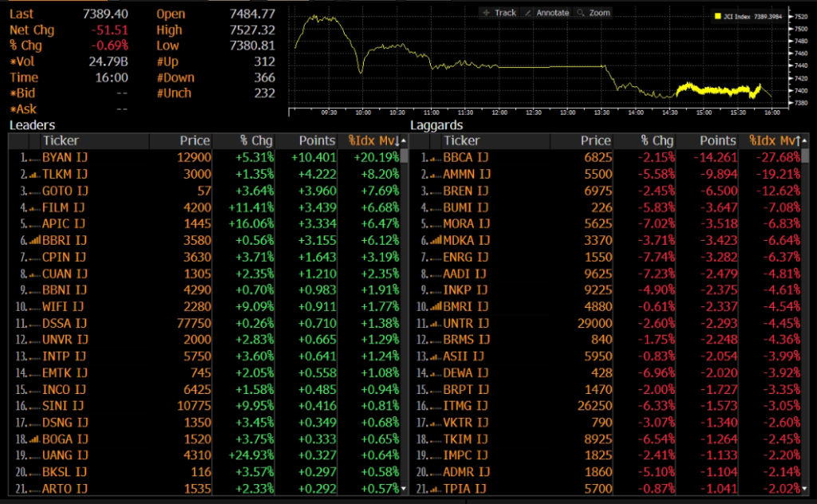817x504 pixels.
Task: Click the volume bars icon beside MDKA IJ
Action: click(434, 240)
